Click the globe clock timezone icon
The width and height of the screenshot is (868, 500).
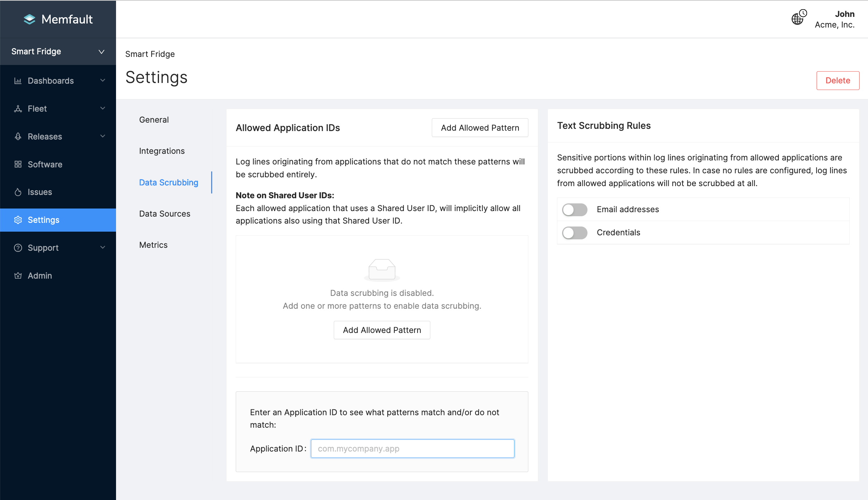point(799,18)
